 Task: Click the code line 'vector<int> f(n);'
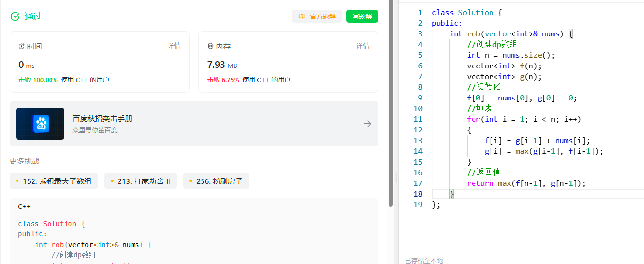[504, 66]
